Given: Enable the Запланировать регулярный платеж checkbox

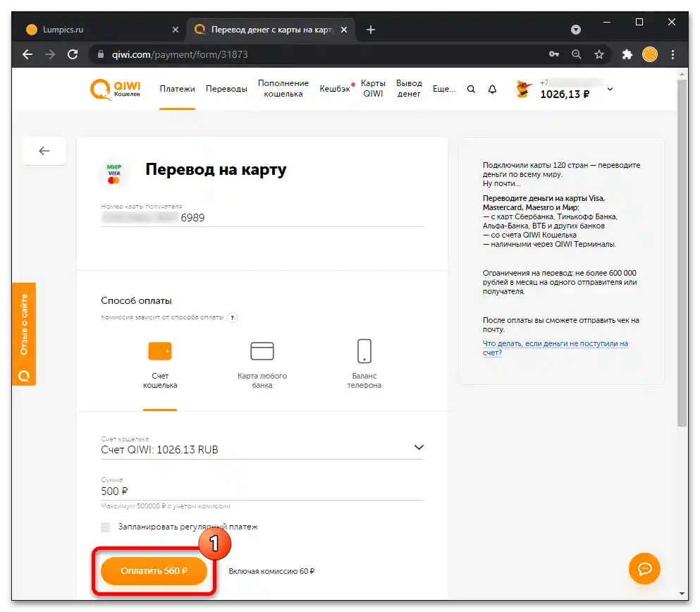Looking at the screenshot, I should coord(105,527).
